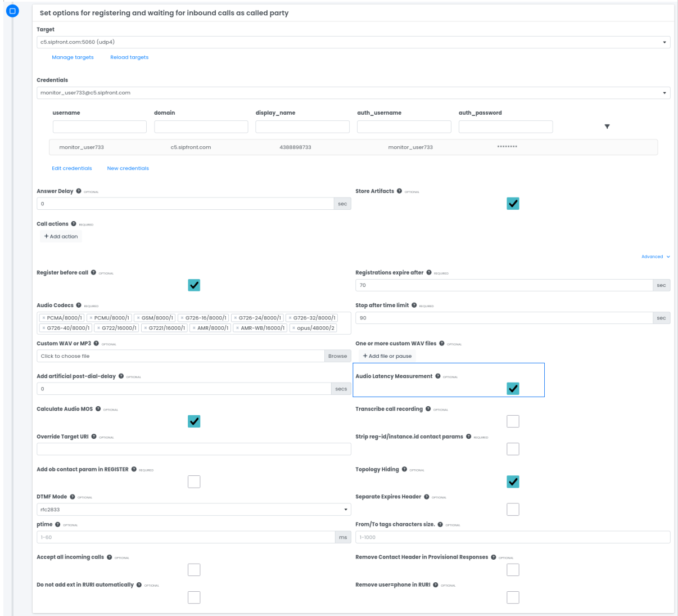Viewport: 678px width, 616px height.
Task: Open the DTMF Mode dropdown
Action: coord(193,510)
